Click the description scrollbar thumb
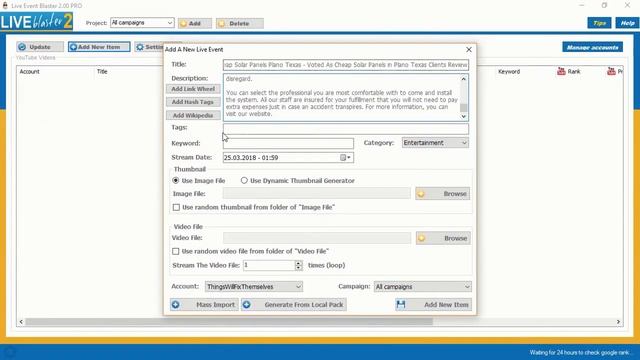This screenshot has width=640, height=360. 464,108
